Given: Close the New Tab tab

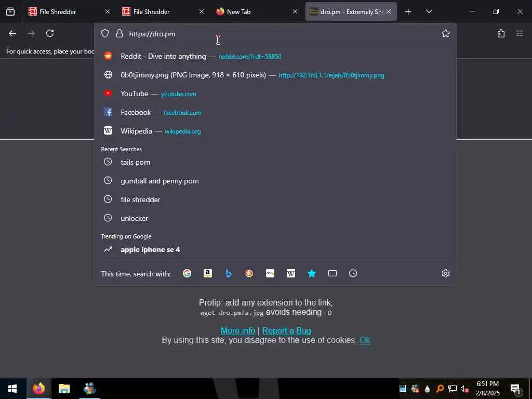Looking at the screenshot, I should [x=295, y=12].
